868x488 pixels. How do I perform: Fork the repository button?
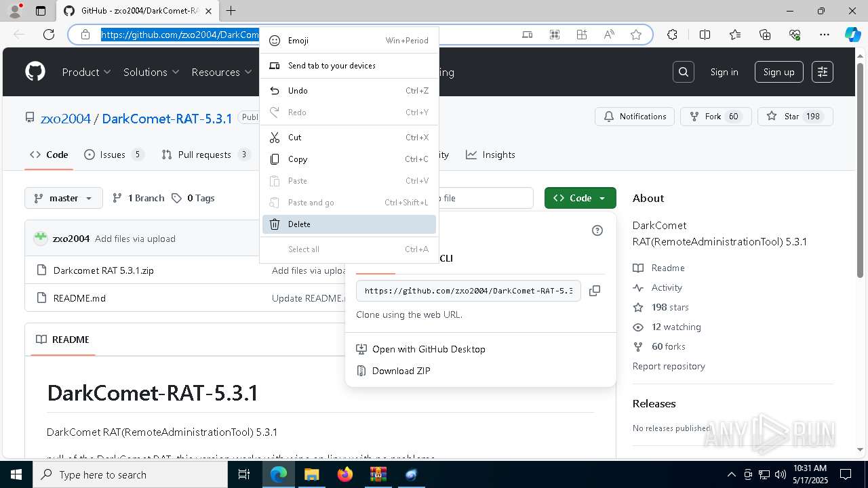[x=715, y=117]
